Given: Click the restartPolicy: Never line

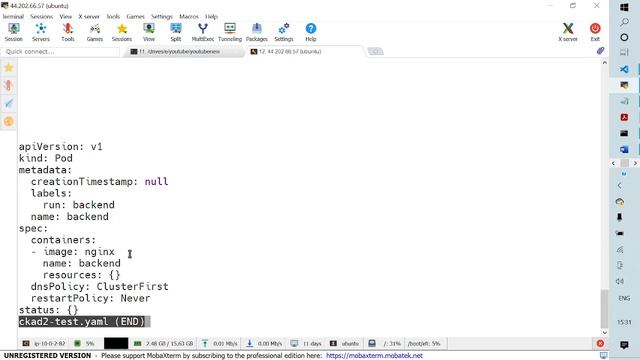Looking at the screenshot, I should pyautogui.click(x=90, y=298).
